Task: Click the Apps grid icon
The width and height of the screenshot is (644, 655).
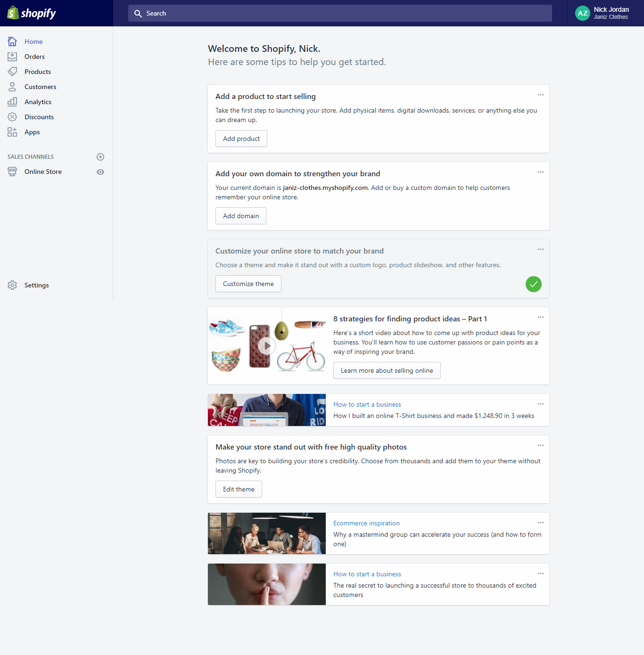Action: [x=12, y=132]
